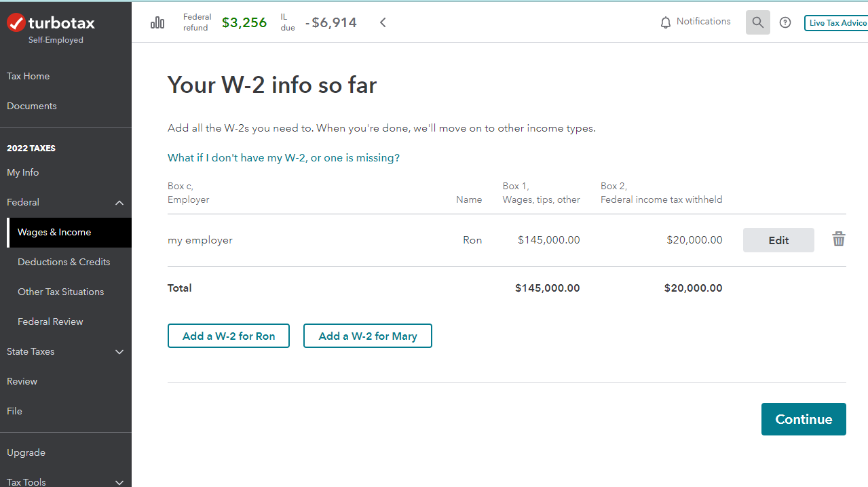Expand the Tax Tools menu
This screenshot has width=868, height=487.
point(119,482)
